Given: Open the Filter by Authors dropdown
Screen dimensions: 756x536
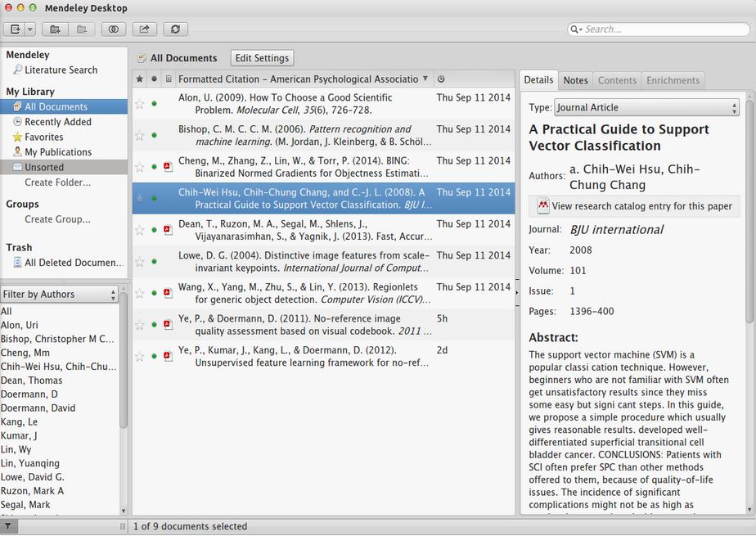Looking at the screenshot, I should [x=59, y=295].
